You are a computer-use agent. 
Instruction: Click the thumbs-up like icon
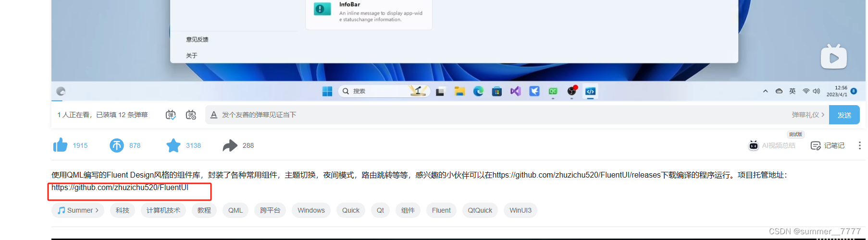60,145
